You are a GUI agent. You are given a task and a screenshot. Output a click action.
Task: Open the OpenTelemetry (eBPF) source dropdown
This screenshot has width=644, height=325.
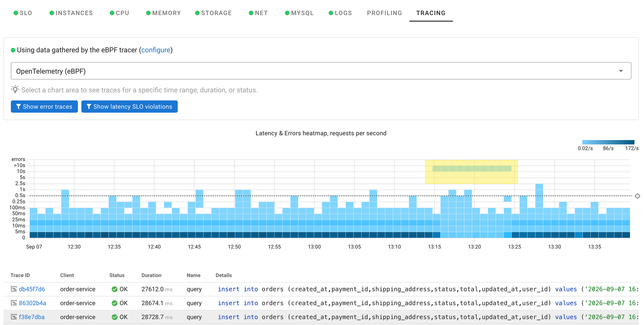pyautogui.click(x=321, y=71)
